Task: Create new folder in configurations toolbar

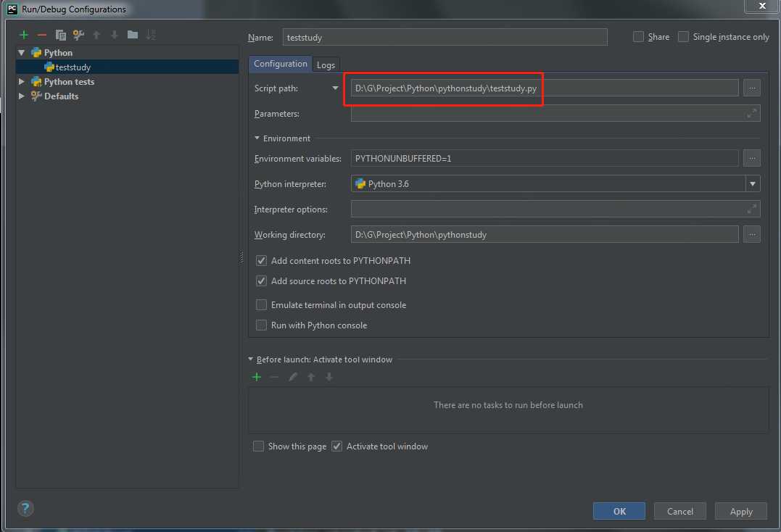Action: pos(133,34)
